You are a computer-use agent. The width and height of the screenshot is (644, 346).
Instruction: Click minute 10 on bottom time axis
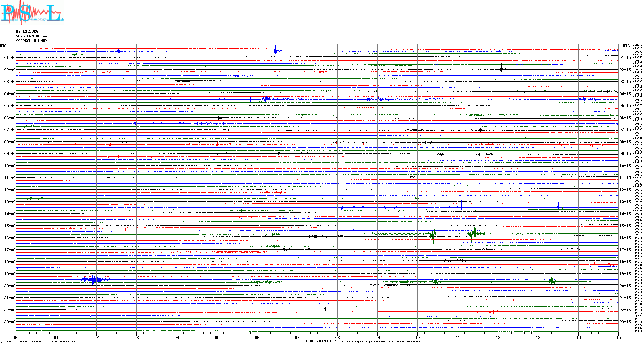[417, 337]
